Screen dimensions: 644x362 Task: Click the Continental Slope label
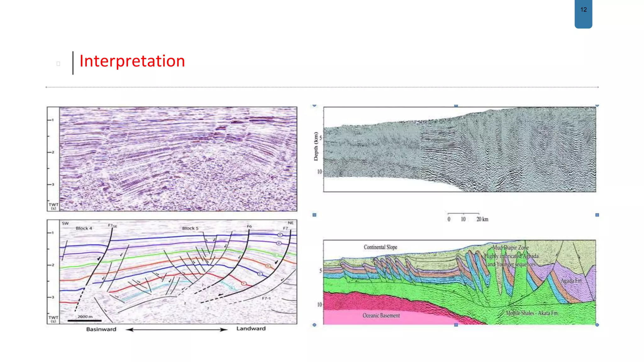tap(380, 247)
